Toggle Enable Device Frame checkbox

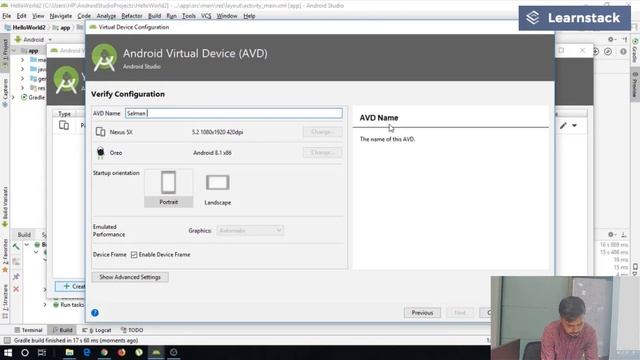click(x=134, y=254)
